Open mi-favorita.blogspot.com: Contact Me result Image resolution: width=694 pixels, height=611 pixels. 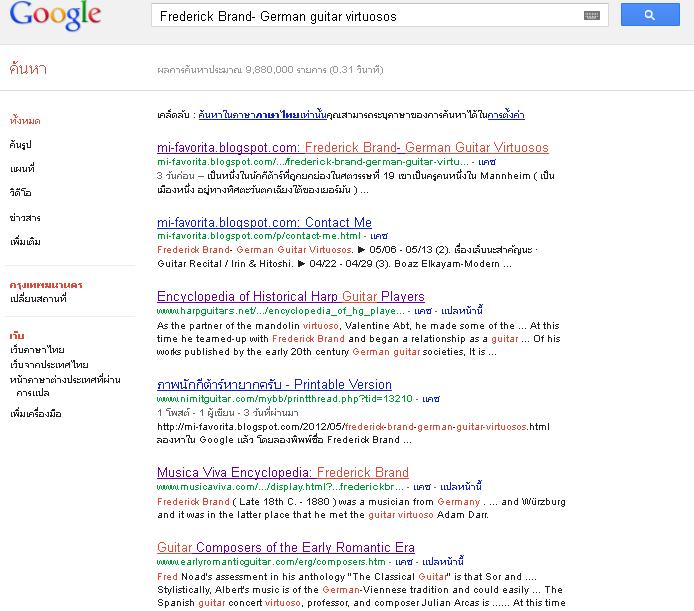[264, 222]
